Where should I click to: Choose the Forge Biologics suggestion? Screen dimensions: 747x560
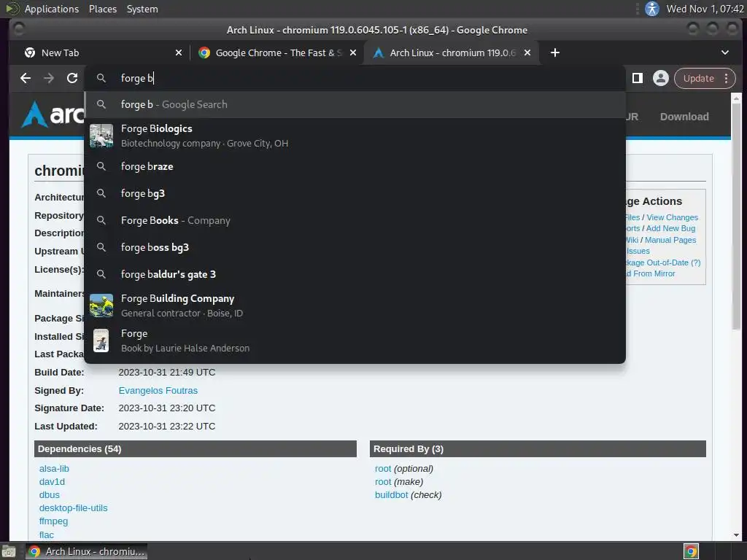point(355,136)
